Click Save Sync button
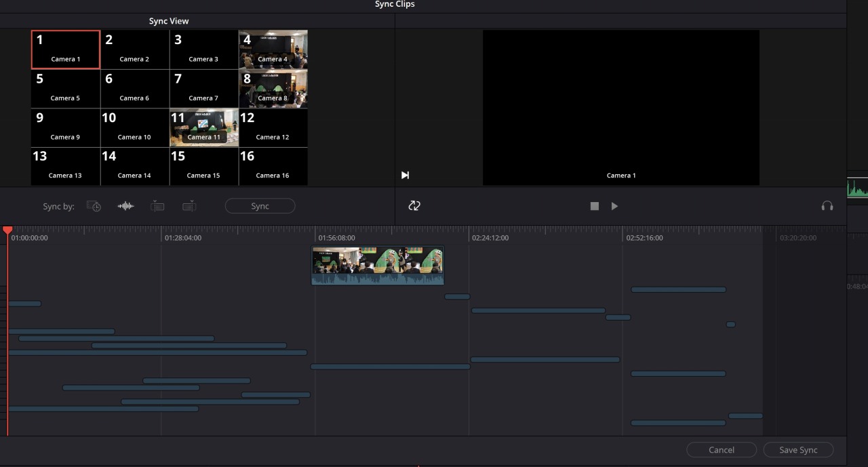 [798, 450]
